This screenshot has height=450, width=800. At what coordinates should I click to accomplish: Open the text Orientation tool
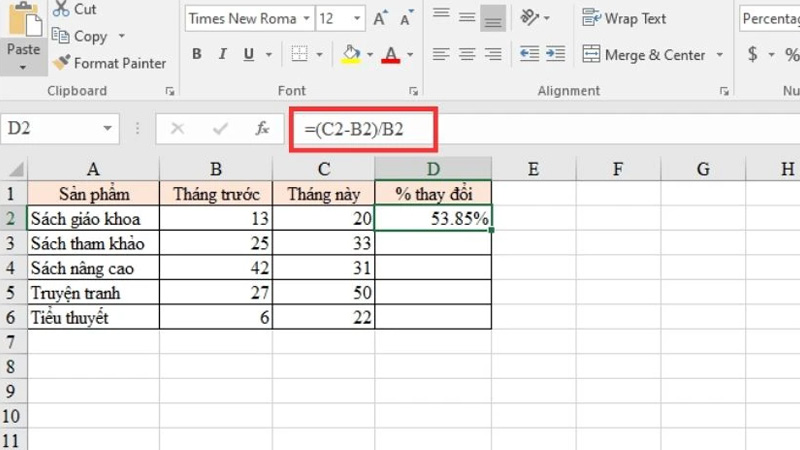529,18
